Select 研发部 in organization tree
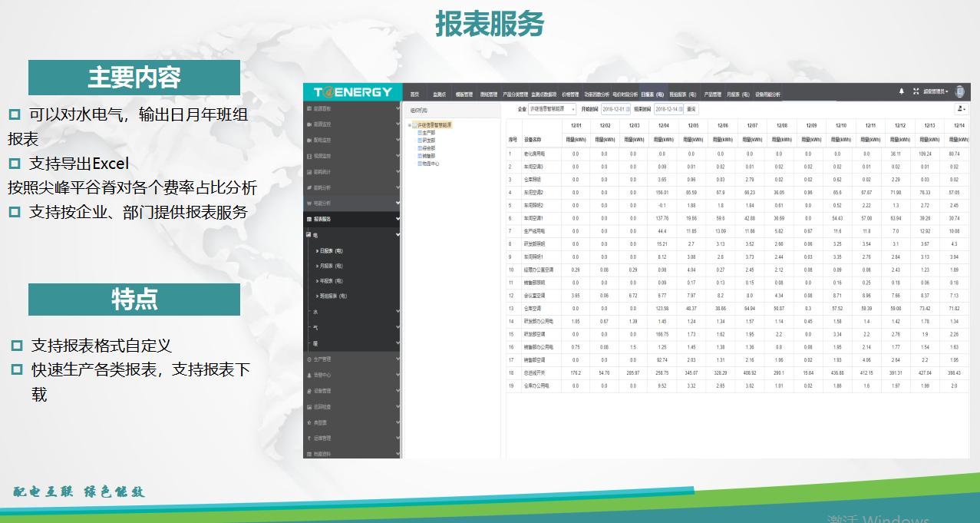Screen dimensions: 980x523 429,141
